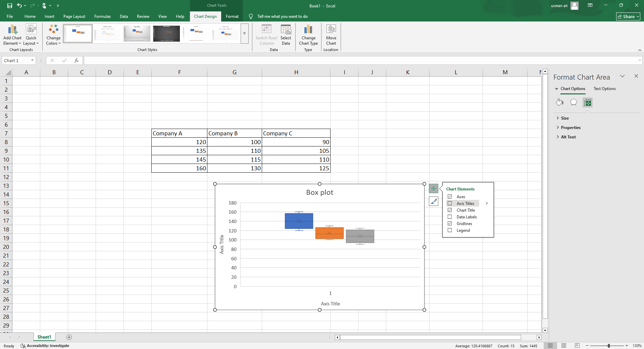The image size is (644, 349).
Task: Click cell containing Company B
Action: pyautogui.click(x=234, y=133)
